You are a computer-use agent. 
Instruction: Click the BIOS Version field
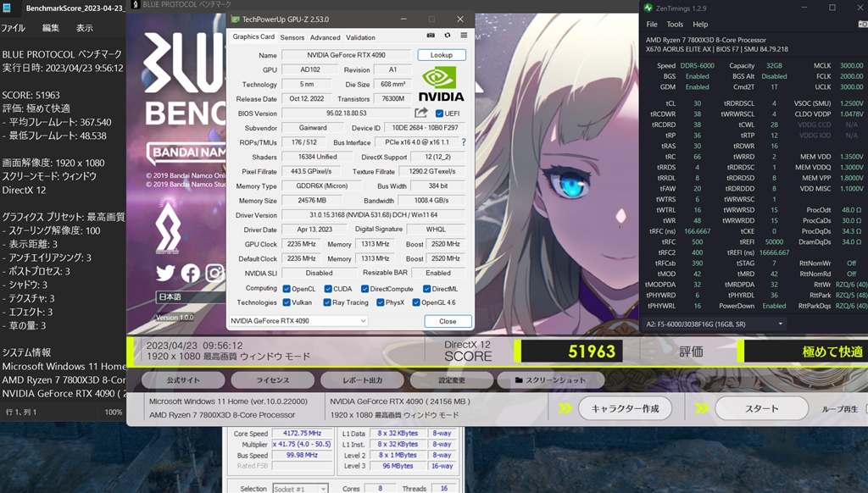[347, 113]
